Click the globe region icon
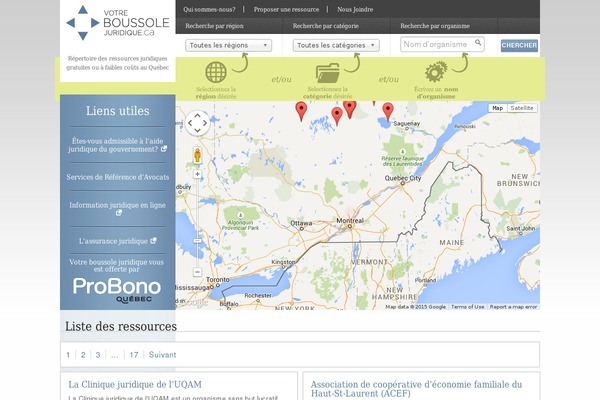The height and width of the screenshot is (400, 600). (216, 72)
